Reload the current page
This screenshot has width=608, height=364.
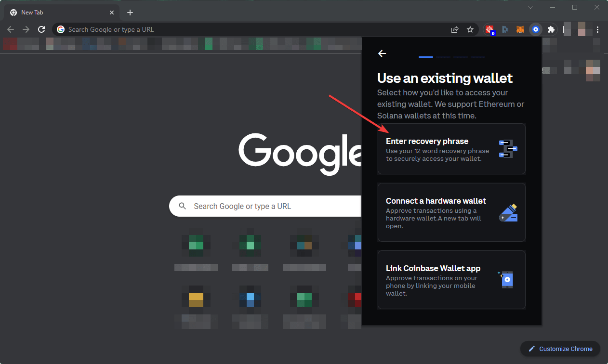click(41, 29)
